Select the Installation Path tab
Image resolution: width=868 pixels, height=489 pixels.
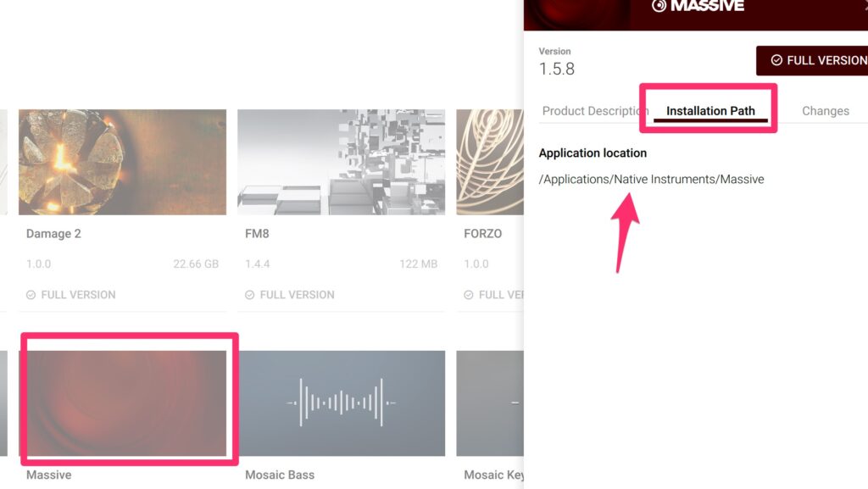tap(710, 111)
